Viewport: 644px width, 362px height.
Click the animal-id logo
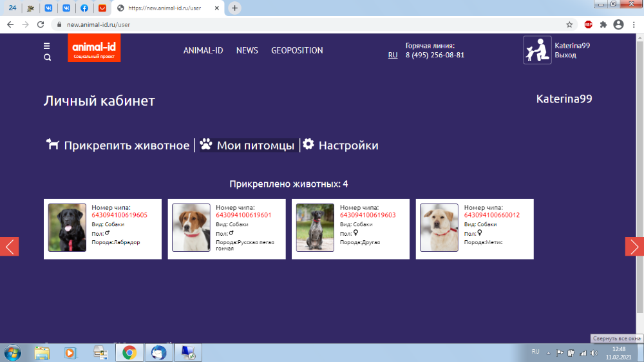[x=94, y=49]
